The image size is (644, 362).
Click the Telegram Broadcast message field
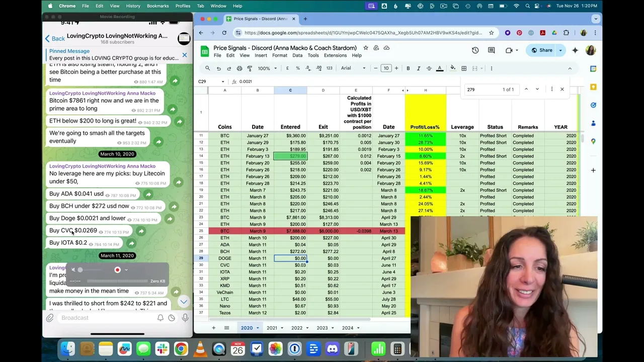point(106,318)
